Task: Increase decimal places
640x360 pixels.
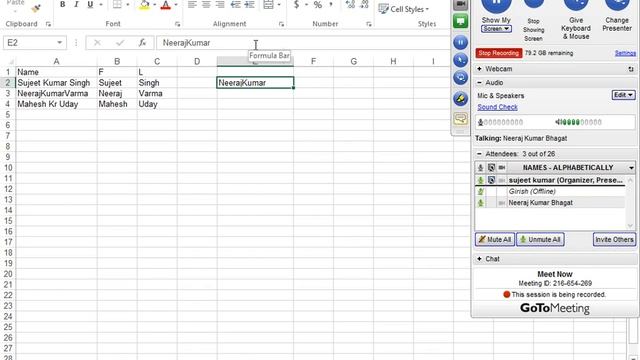Action: (x=350, y=4)
